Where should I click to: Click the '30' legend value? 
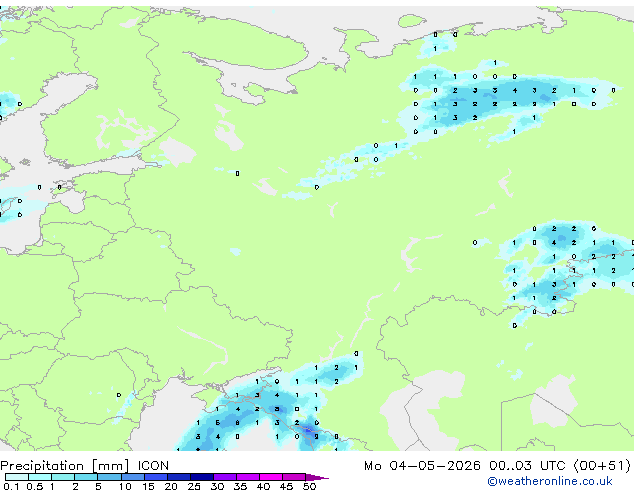click(x=217, y=486)
